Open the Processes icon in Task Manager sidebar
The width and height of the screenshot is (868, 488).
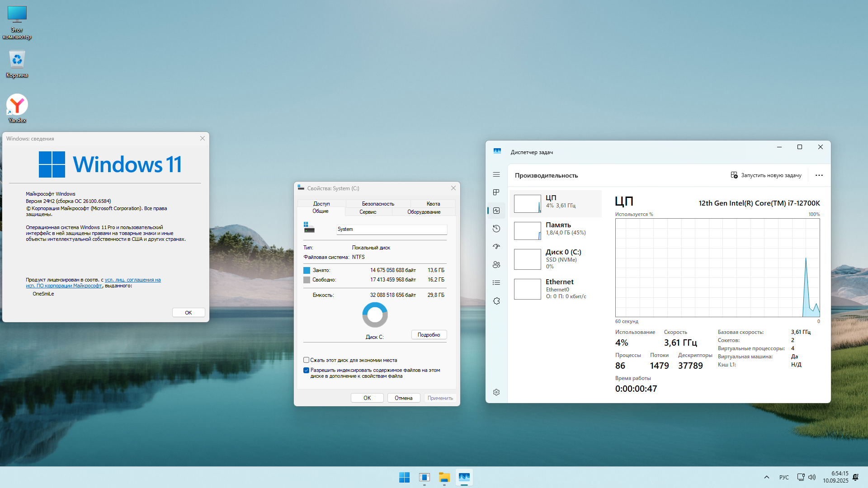point(496,192)
